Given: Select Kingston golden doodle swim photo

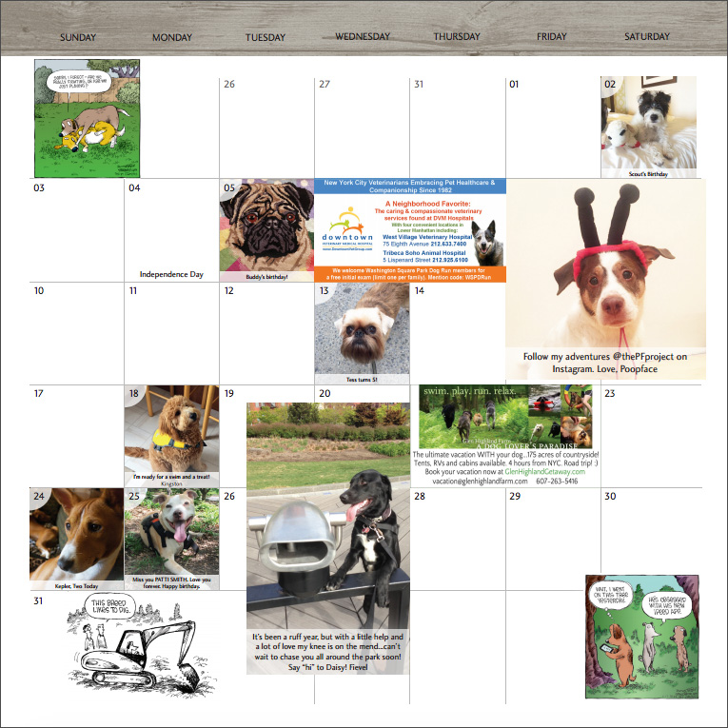Looking at the screenshot, I should pyautogui.click(x=172, y=436).
